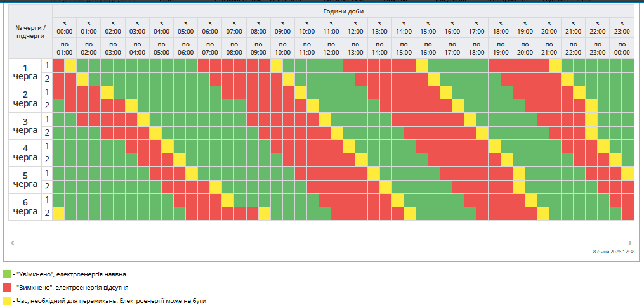Click the 'з 20:00' column header
This screenshot has width=644, height=308.
[549, 27]
